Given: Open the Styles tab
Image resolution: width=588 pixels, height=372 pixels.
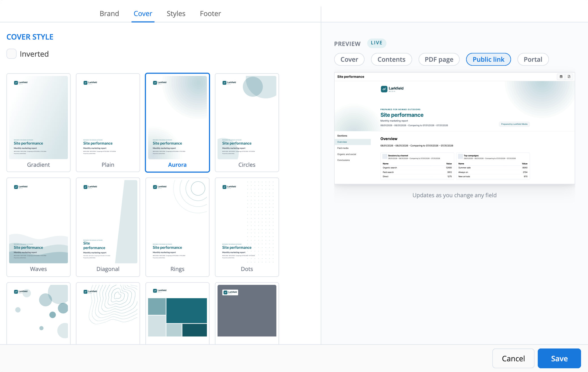Looking at the screenshot, I should point(176,14).
